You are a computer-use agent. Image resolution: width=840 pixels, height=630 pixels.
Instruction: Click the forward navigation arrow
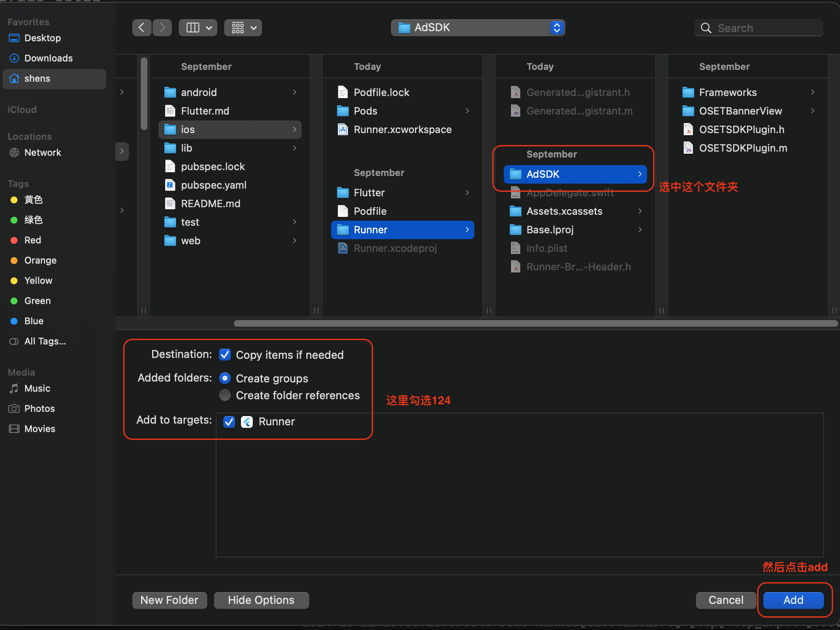click(162, 28)
